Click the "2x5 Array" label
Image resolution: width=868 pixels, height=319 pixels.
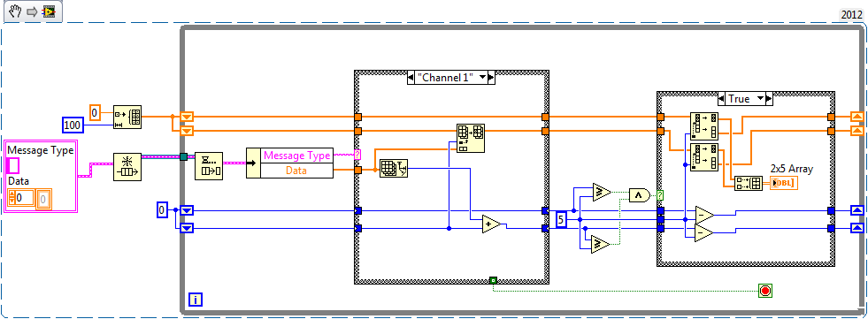tap(792, 169)
